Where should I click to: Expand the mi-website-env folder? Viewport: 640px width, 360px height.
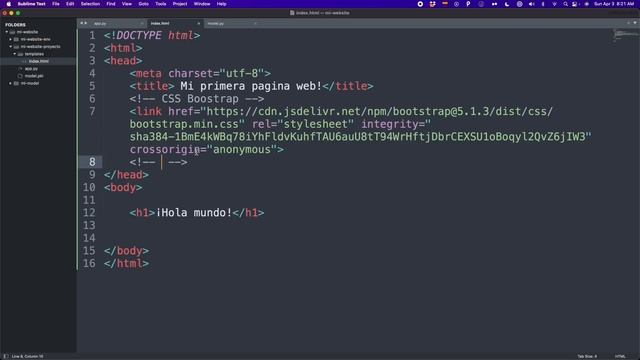[11, 39]
